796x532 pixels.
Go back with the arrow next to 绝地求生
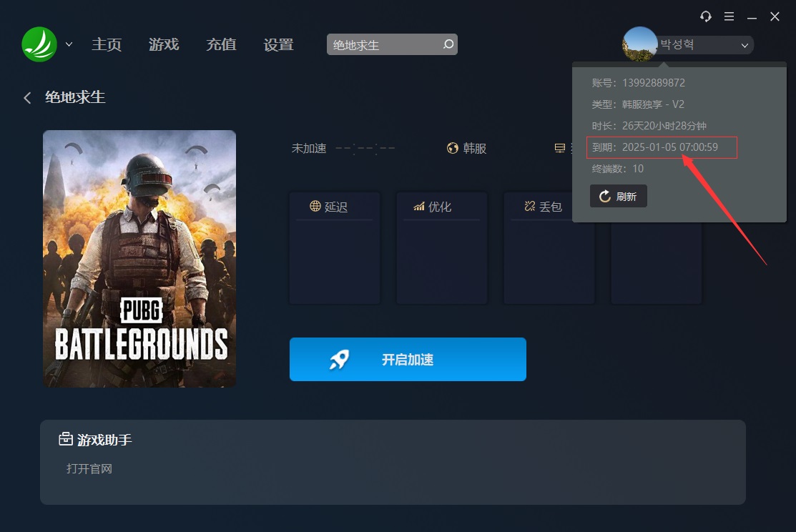[x=27, y=97]
